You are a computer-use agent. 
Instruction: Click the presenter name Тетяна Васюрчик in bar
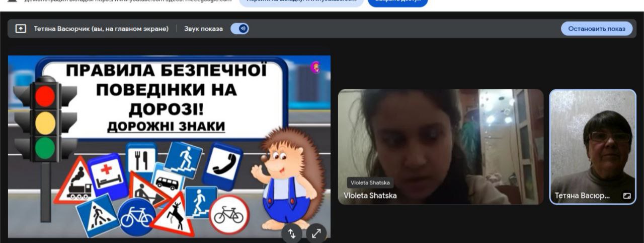click(101, 29)
